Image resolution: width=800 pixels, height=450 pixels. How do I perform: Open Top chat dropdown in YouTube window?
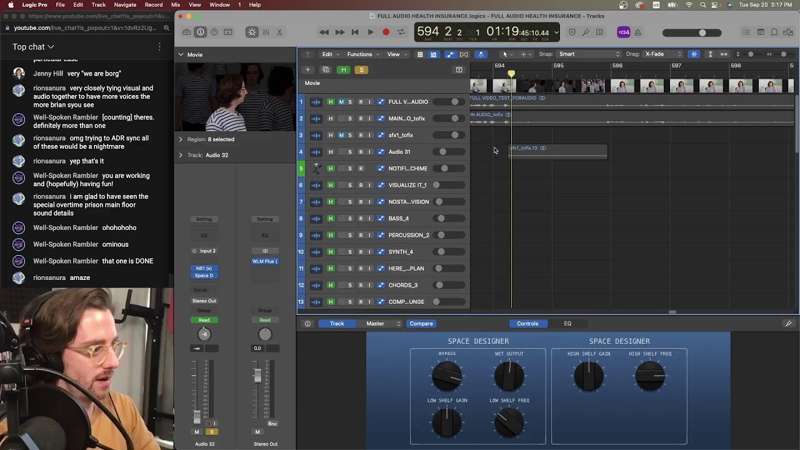tap(33, 47)
